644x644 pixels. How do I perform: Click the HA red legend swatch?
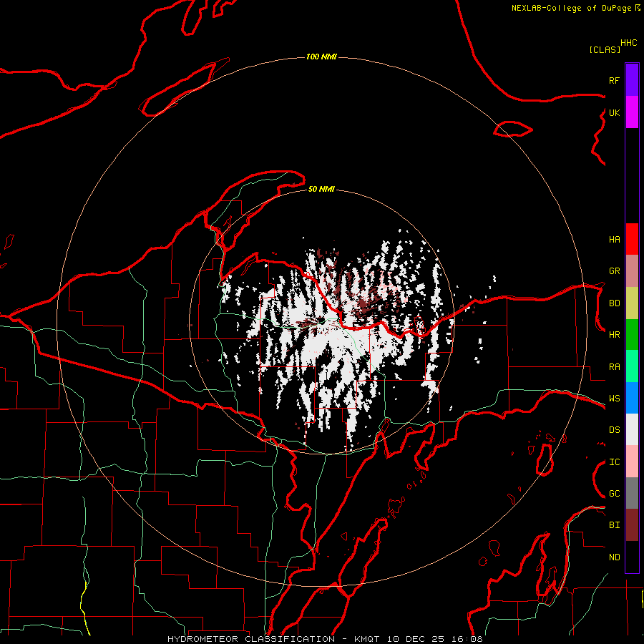tap(632, 239)
